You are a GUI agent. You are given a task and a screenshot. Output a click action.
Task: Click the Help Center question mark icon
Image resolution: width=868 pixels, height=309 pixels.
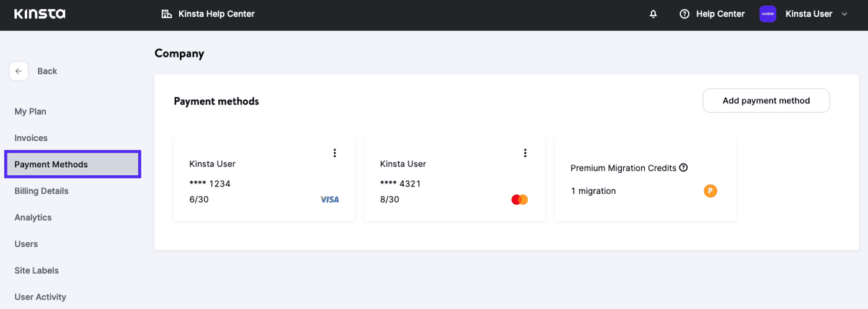click(684, 14)
